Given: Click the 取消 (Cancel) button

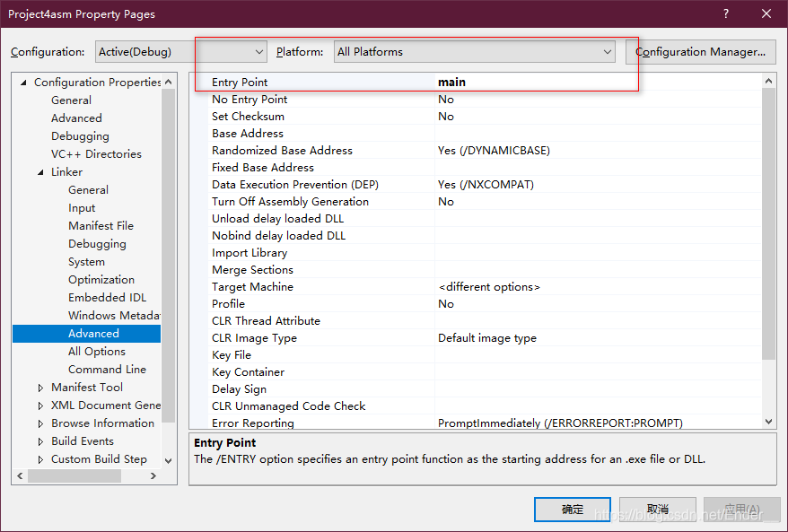Looking at the screenshot, I should click(657, 510).
